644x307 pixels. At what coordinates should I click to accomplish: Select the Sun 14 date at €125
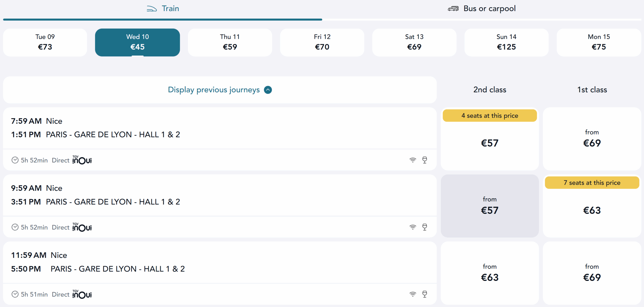(506, 42)
